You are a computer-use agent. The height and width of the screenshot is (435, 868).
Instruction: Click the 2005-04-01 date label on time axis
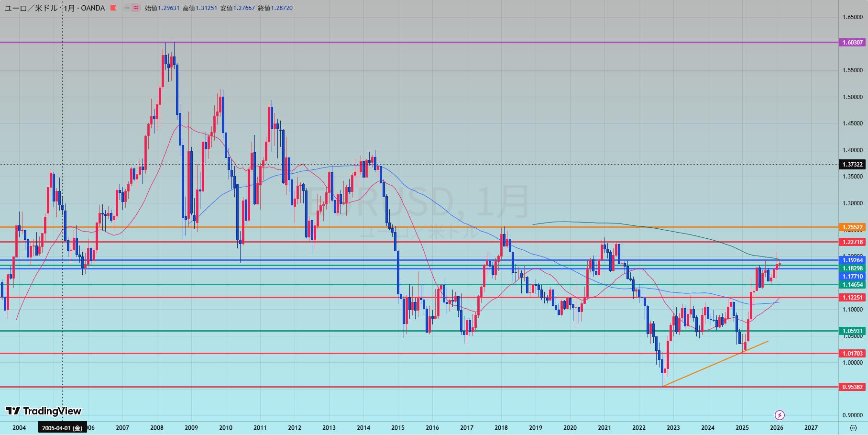62,428
